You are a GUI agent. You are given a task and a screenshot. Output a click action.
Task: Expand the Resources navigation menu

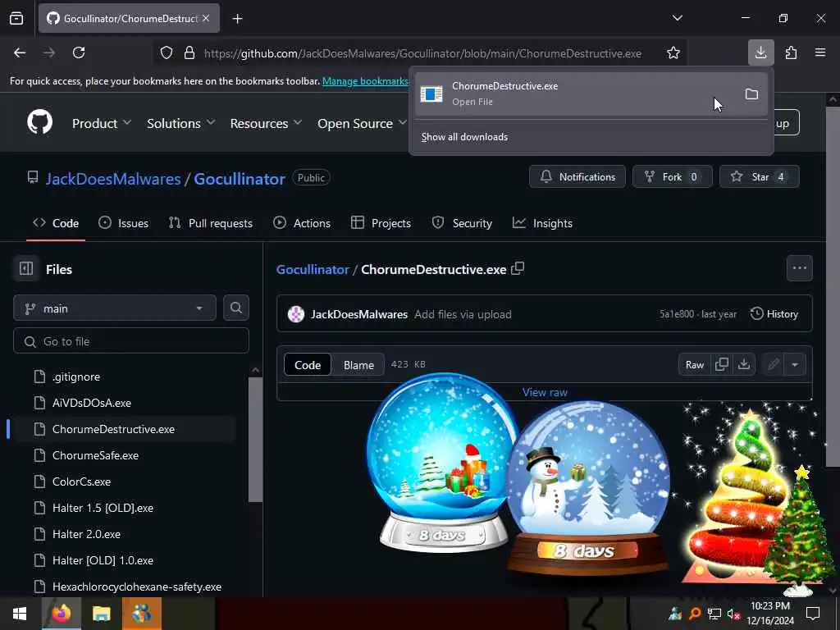[x=266, y=123]
